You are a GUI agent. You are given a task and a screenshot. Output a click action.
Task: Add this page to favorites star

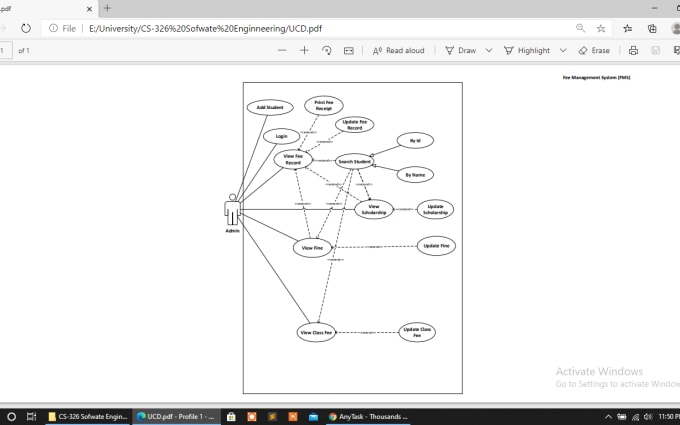tap(601, 29)
